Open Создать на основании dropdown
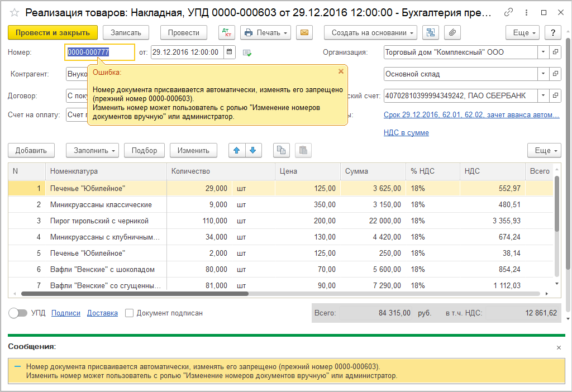 370,32
